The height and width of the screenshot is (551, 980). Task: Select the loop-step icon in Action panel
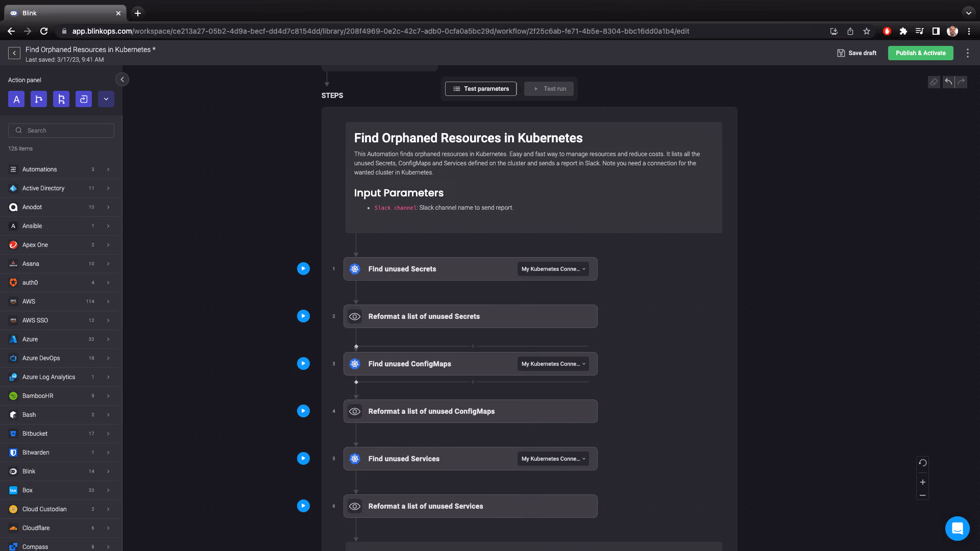(x=84, y=99)
